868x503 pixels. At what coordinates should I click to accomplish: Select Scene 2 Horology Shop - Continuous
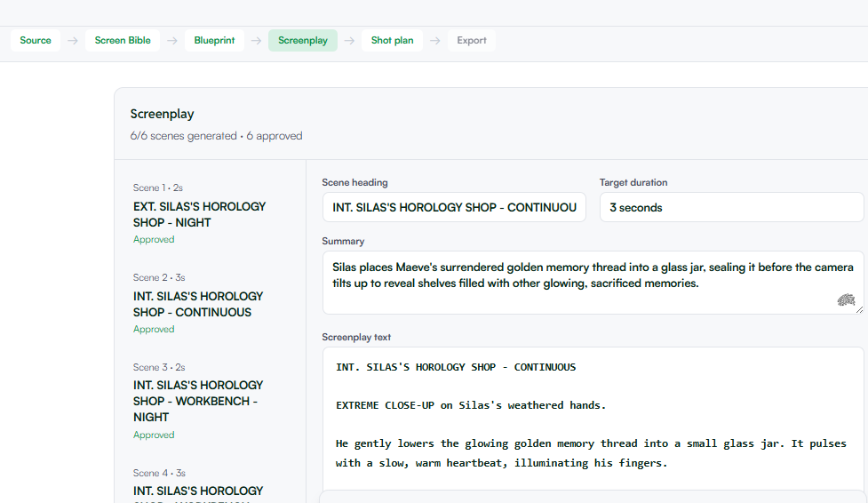point(211,304)
